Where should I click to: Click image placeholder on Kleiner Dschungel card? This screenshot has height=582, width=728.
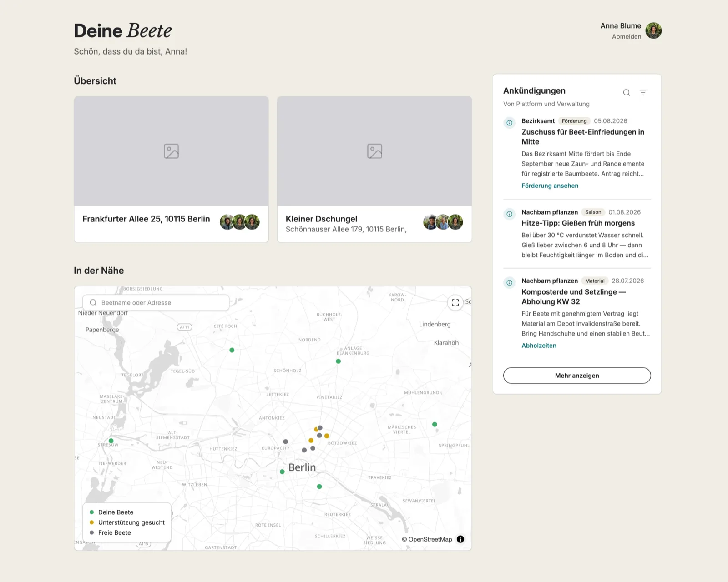374,151
